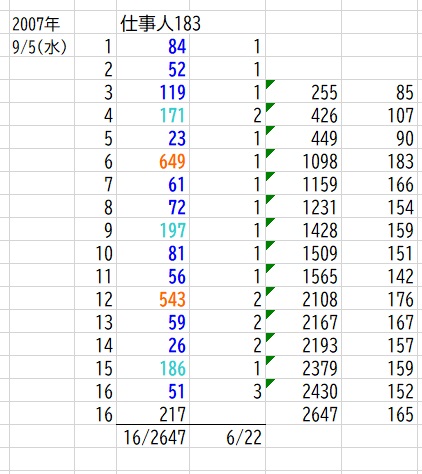Screen dimensions: 422x474
Task: Click the blue value 84 in row 1
Action: pyautogui.click(x=177, y=47)
